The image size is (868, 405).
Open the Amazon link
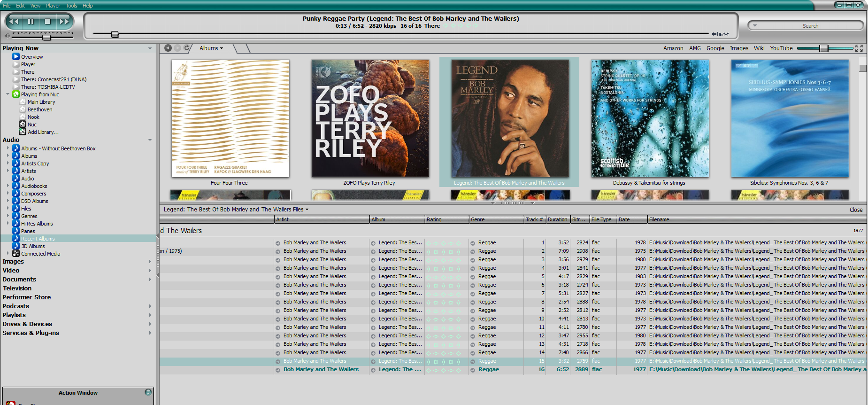tap(673, 48)
